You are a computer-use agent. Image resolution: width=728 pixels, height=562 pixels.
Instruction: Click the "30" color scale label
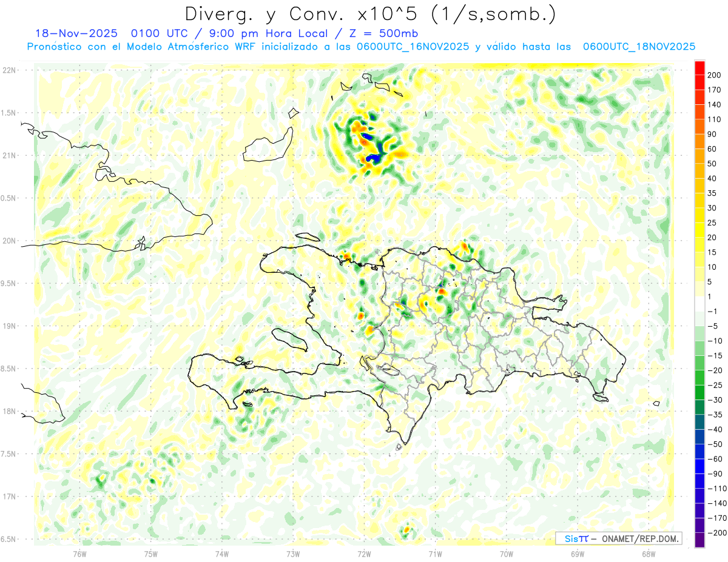tap(712, 208)
